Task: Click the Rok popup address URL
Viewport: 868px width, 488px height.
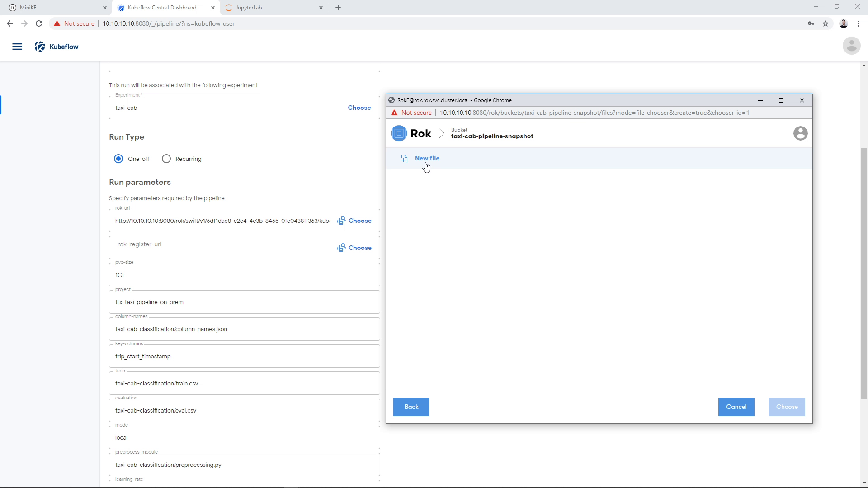Action: pos(594,113)
